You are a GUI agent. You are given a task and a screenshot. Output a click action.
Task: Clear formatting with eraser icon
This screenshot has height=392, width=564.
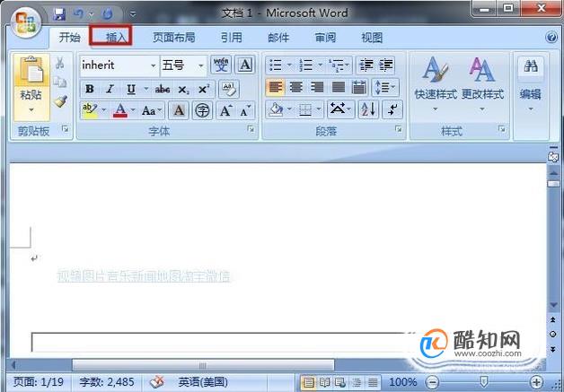tap(229, 89)
